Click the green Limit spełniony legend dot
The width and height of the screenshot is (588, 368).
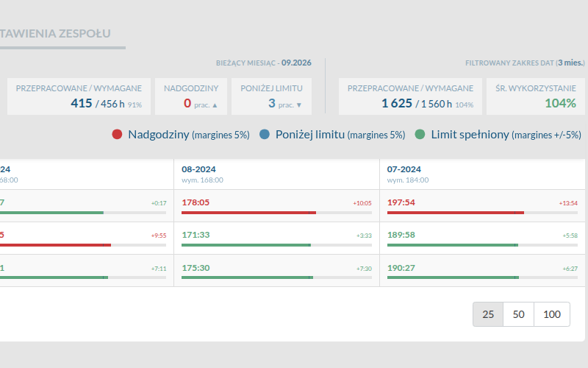tap(420, 135)
